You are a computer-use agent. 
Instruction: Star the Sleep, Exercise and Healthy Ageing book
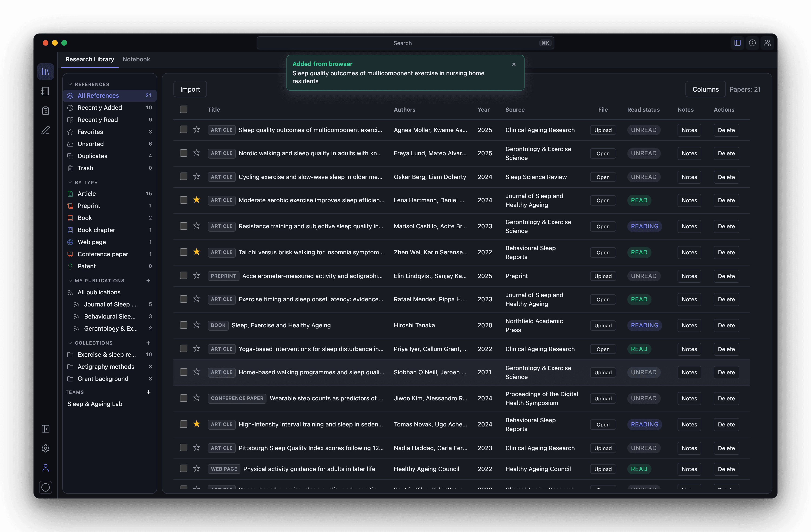(197, 325)
